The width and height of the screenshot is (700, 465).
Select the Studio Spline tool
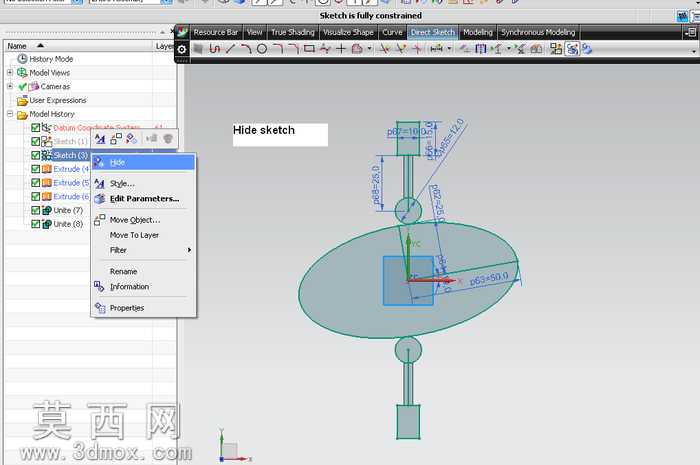pyautogui.click(x=325, y=49)
